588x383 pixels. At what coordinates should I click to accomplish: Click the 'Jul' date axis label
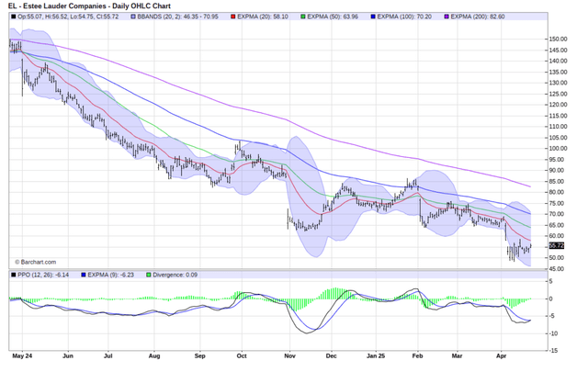click(108, 356)
